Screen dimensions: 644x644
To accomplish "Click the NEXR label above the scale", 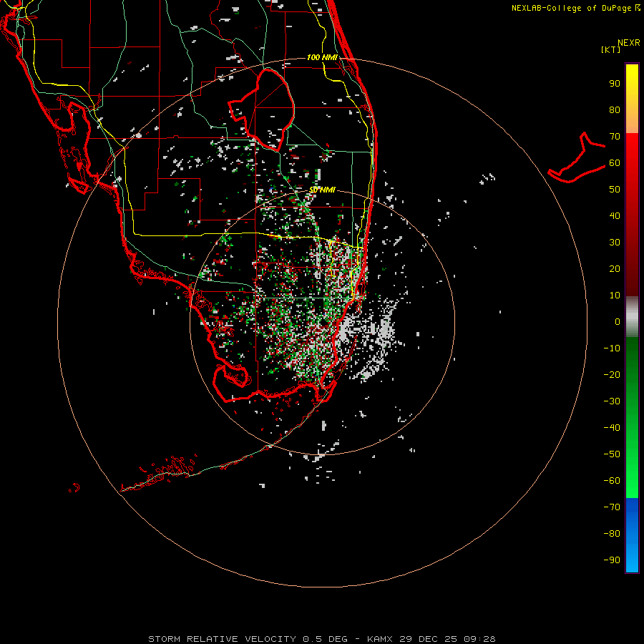I will [x=628, y=43].
